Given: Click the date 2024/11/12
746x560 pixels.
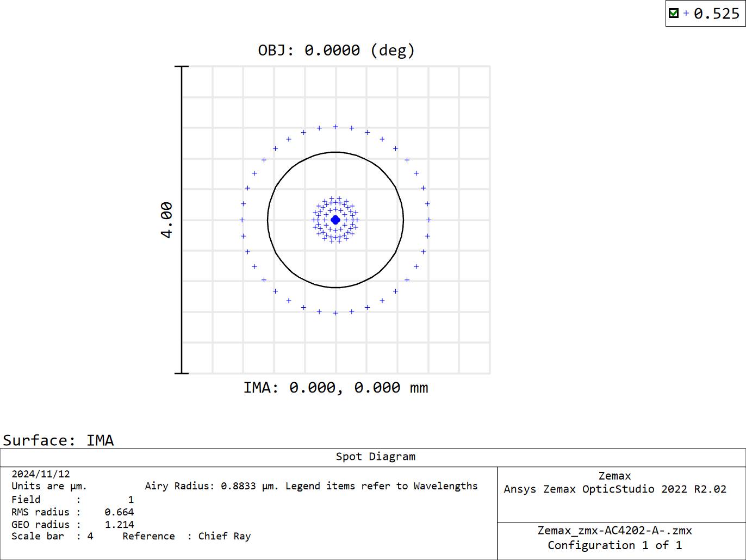Looking at the screenshot, I should point(41,474).
